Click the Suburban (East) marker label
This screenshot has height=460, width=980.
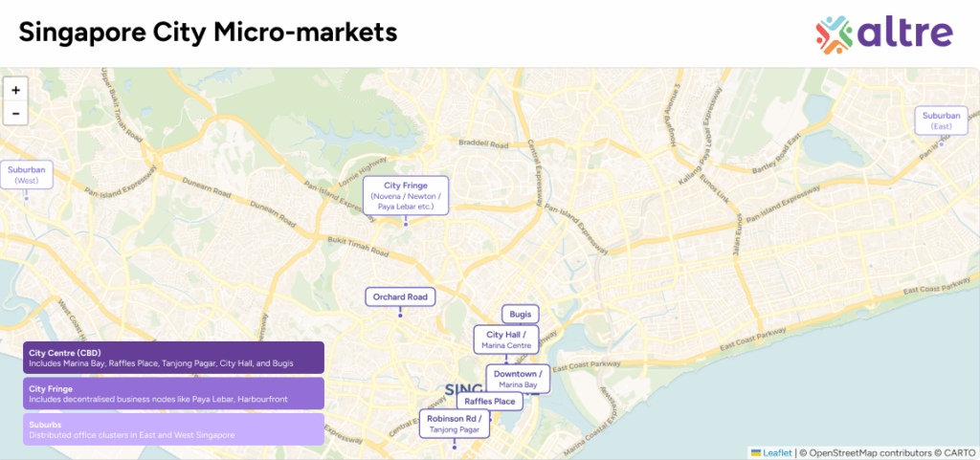(x=941, y=120)
